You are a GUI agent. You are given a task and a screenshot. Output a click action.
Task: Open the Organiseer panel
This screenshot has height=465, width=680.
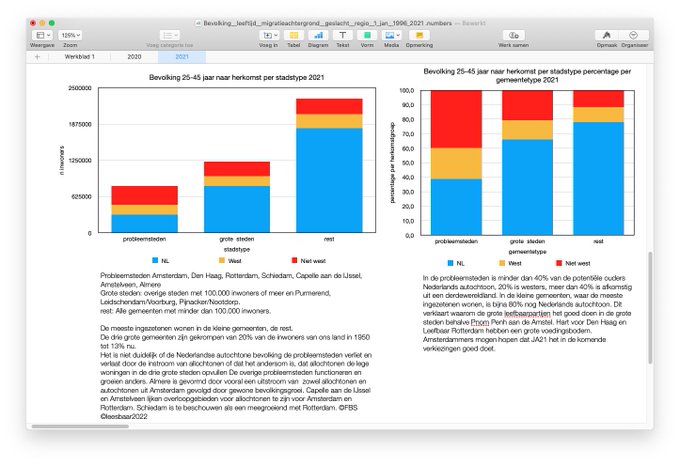tap(634, 35)
